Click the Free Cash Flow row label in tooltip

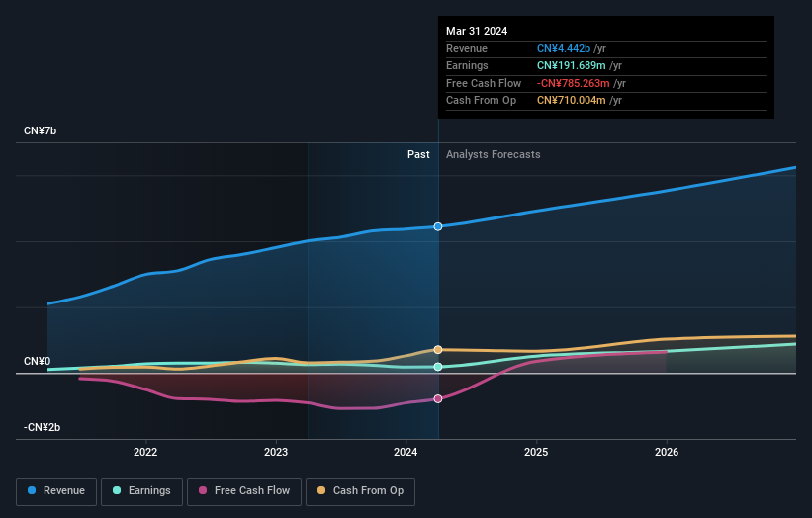[484, 83]
